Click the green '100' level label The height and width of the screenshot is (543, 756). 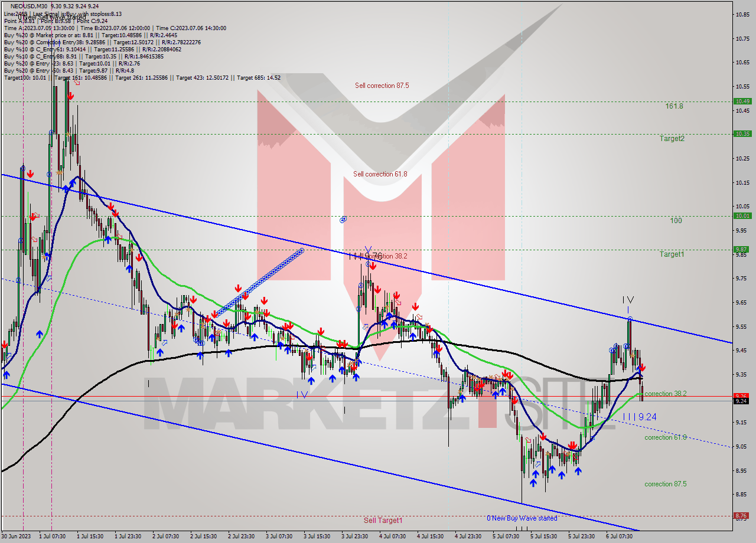tap(676, 221)
